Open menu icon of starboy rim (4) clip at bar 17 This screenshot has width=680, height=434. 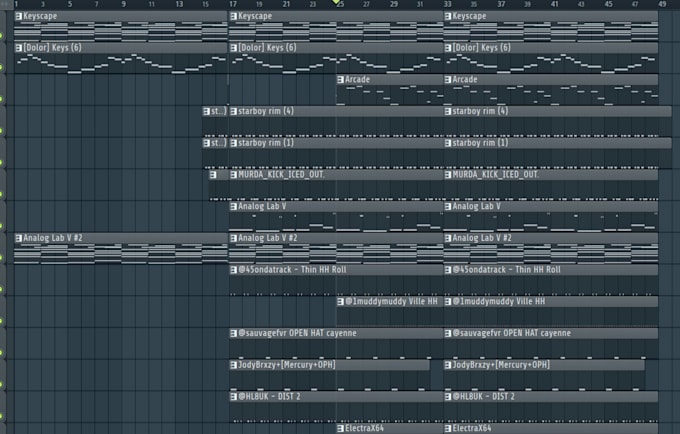pos(233,111)
